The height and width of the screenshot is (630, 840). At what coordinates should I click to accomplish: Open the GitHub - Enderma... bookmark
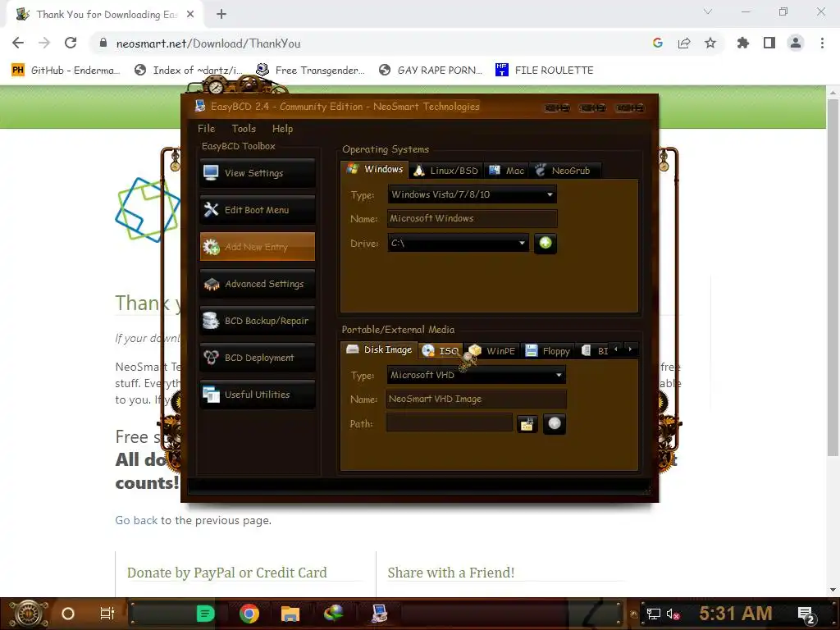point(66,71)
